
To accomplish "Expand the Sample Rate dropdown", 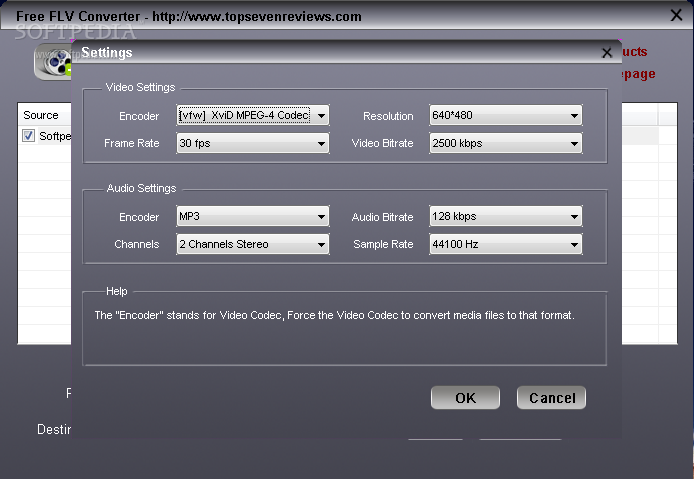I will (505, 244).
